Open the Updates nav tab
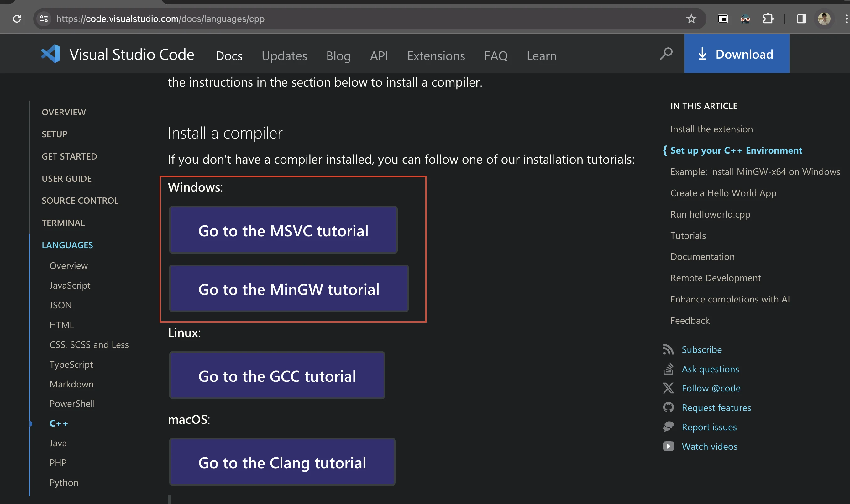 [284, 56]
